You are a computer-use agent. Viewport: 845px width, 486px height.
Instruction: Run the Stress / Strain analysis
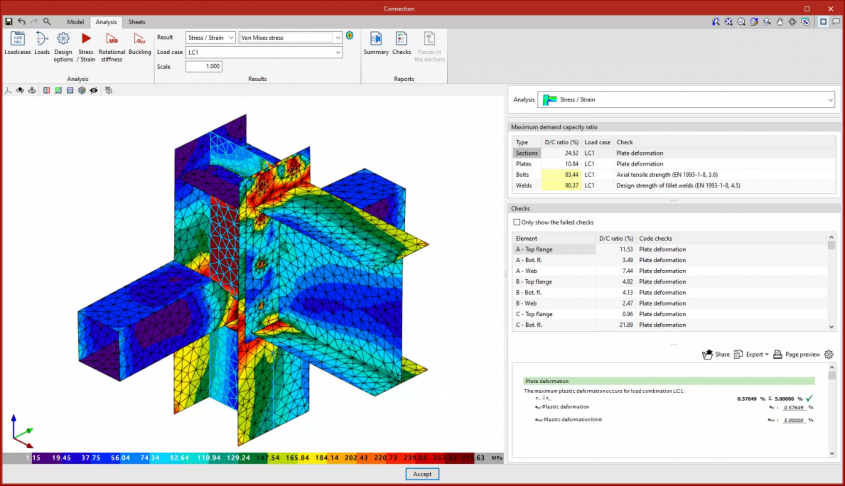(86, 47)
